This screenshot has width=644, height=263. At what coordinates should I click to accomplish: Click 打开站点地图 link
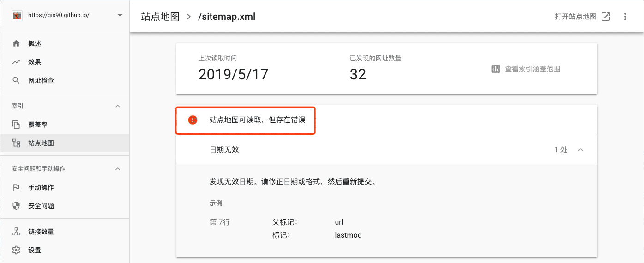tap(582, 17)
